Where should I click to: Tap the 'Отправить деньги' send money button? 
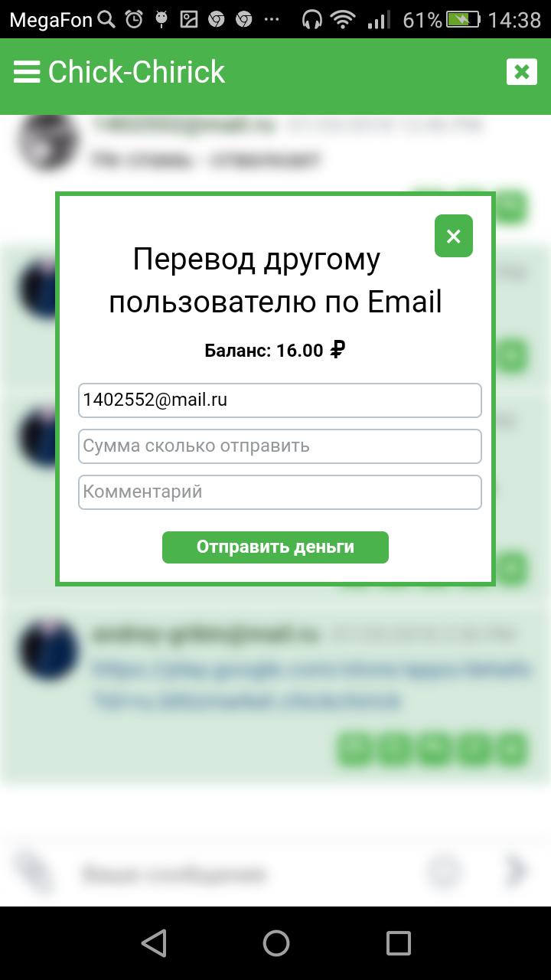coord(275,547)
